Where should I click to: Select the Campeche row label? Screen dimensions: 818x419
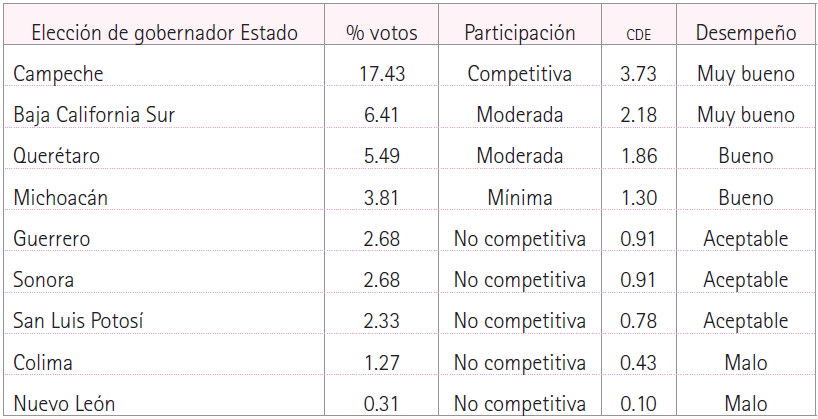click(59, 73)
